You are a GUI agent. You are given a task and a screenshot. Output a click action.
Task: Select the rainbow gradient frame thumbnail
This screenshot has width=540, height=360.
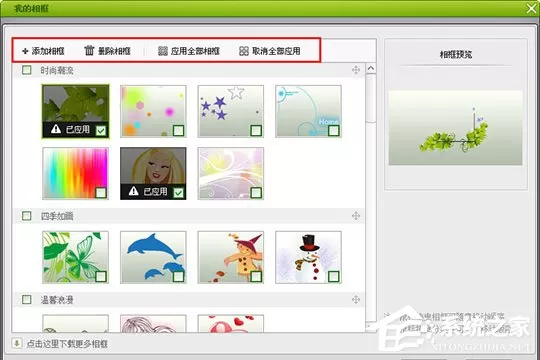[x=75, y=173]
